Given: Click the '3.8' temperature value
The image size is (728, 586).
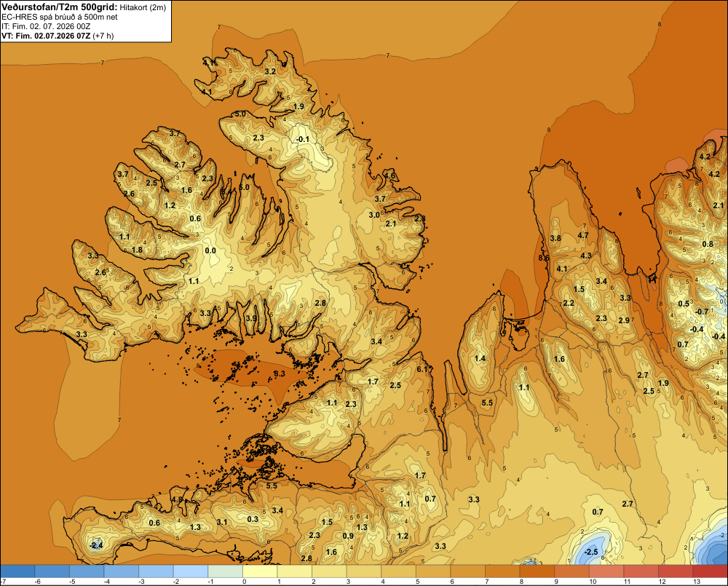Looking at the screenshot, I should (555, 238).
